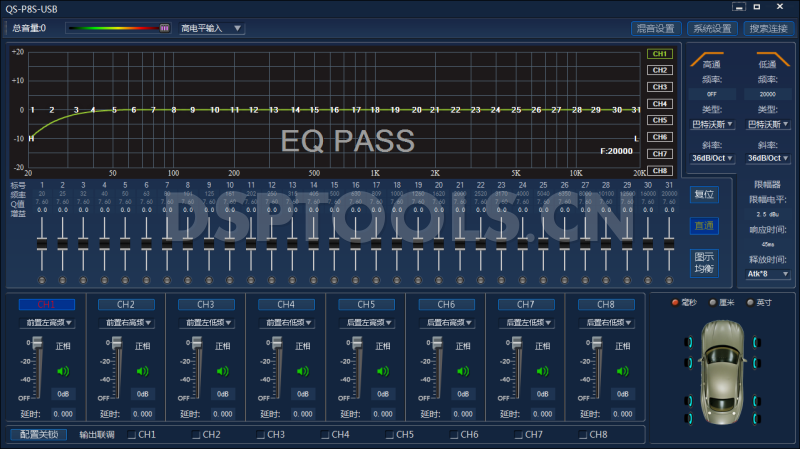Select the CH5 curve indicator beside graph
The height and width of the screenshot is (449, 800).
pyautogui.click(x=659, y=120)
